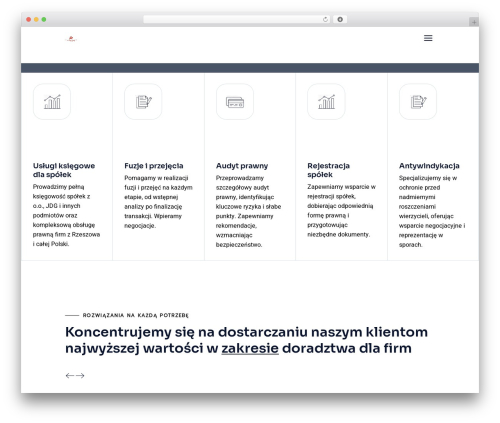Viewport: 500px width, 423px height.
Task: Open Audyt prawny heading
Action: pos(242,166)
